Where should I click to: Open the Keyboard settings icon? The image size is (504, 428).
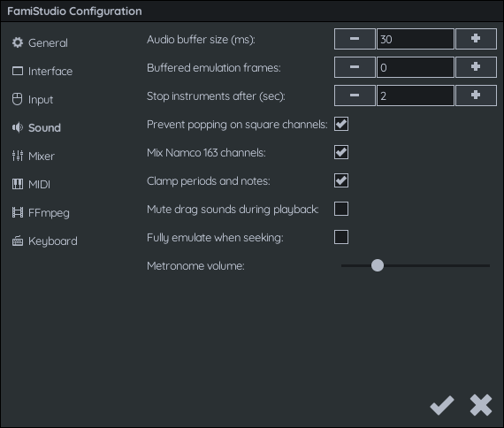pos(18,241)
